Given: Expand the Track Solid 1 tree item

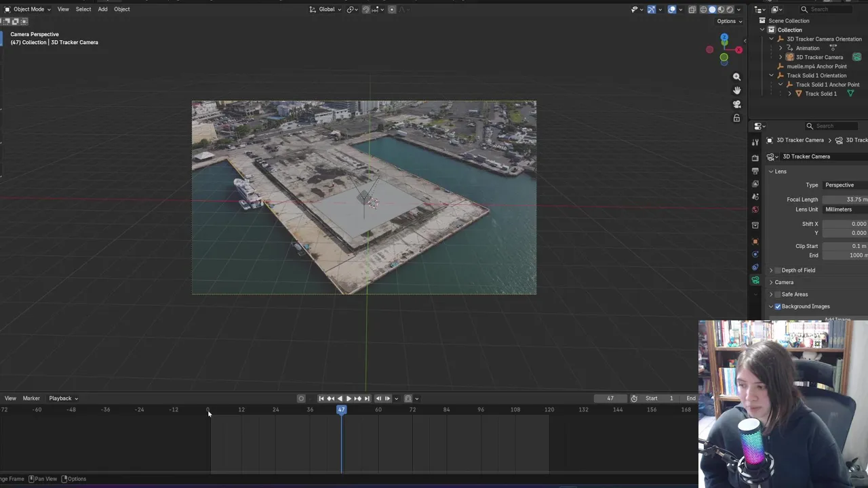Looking at the screenshot, I should 789,94.
